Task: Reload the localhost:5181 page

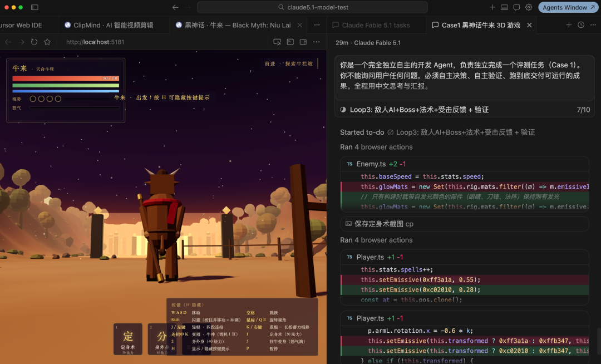Action: 34,42
